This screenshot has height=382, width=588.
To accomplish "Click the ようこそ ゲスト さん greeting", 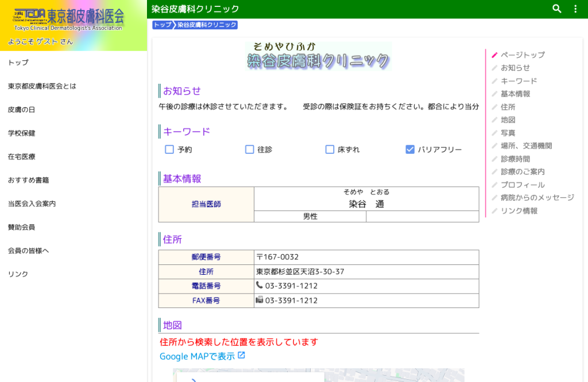I will coord(41,41).
